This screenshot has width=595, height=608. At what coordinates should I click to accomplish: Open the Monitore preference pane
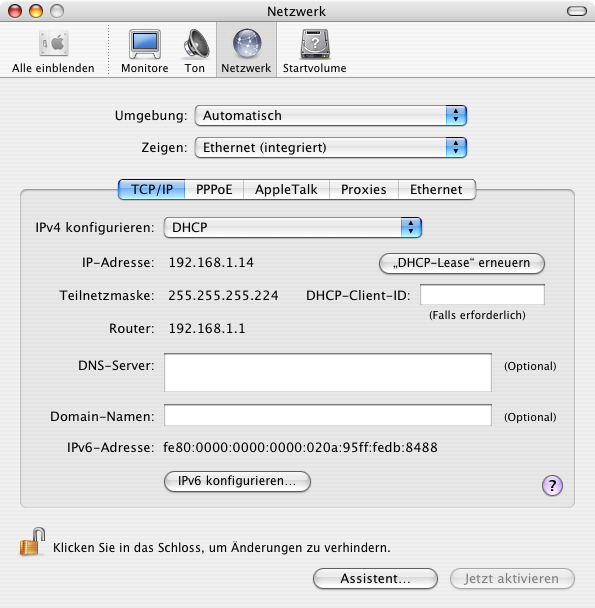coord(145,52)
